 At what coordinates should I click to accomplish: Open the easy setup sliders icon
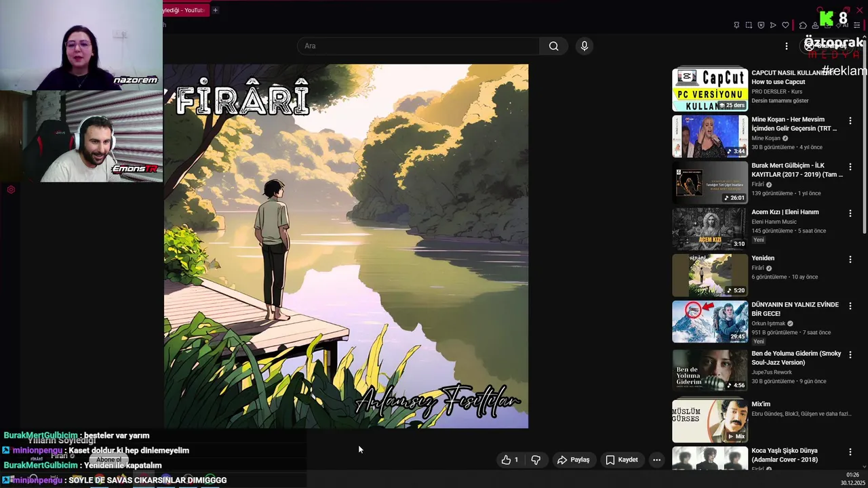coord(856,25)
